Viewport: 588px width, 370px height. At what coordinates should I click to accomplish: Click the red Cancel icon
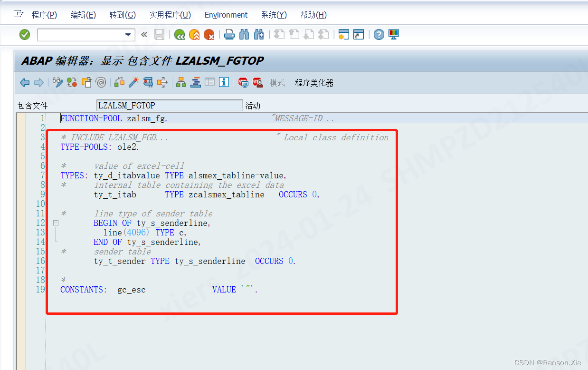209,34
